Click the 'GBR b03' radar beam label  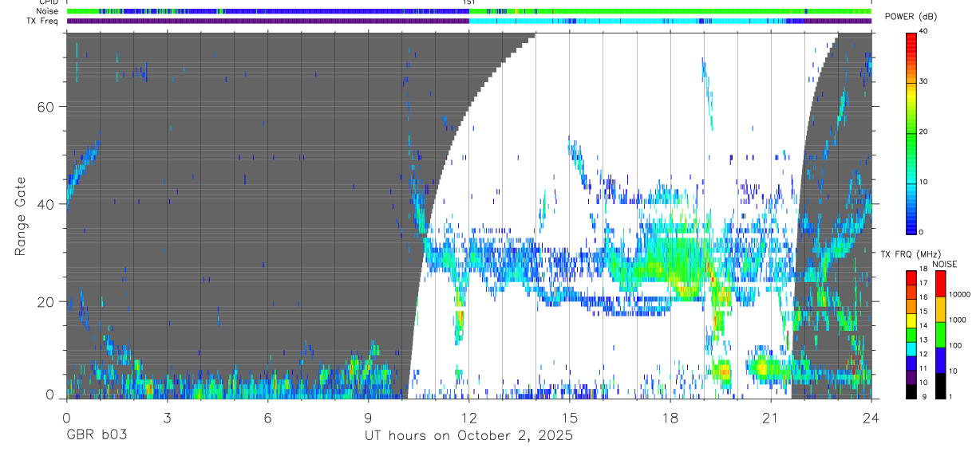tap(96, 436)
